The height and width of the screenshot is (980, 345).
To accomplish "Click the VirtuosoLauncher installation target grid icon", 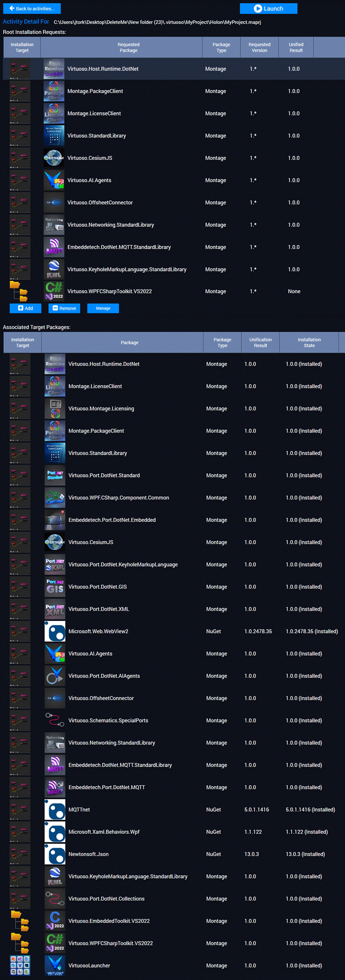I will click(20, 965).
